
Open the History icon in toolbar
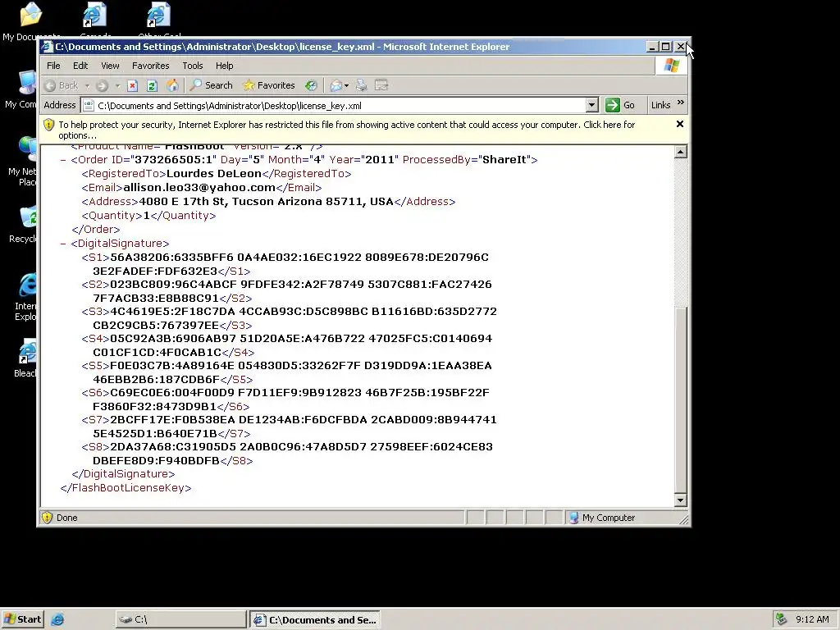click(x=311, y=85)
